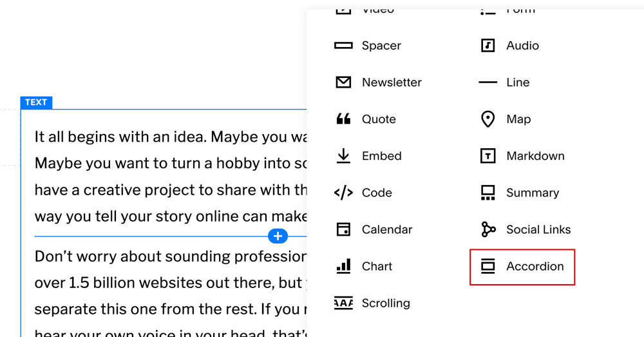Click the Quote marks icon

[343, 119]
